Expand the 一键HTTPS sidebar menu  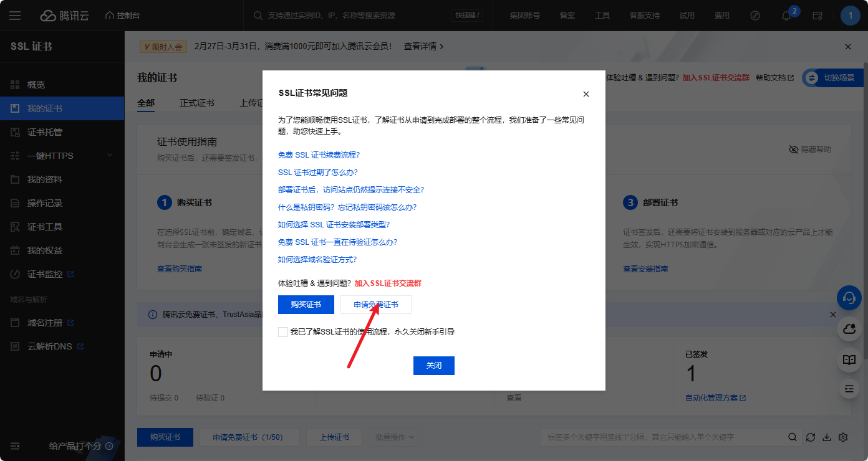tap(62, 156)
